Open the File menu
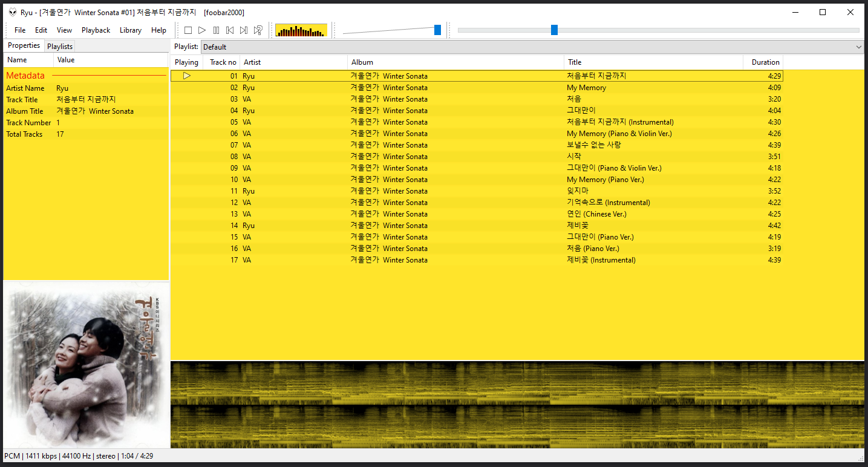 click(20, 30)
